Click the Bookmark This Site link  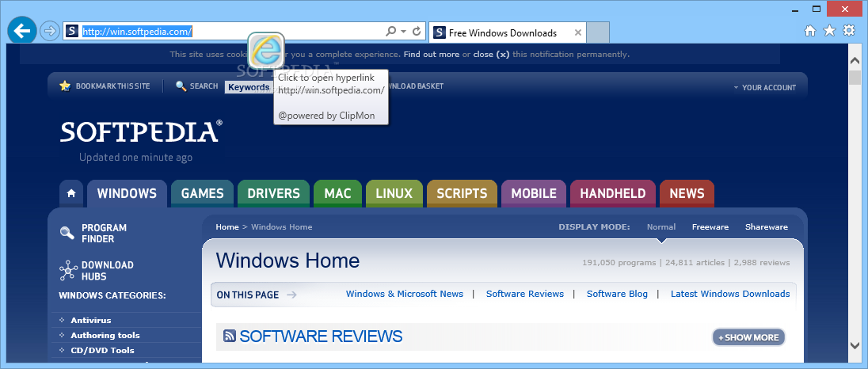[112, 86]
